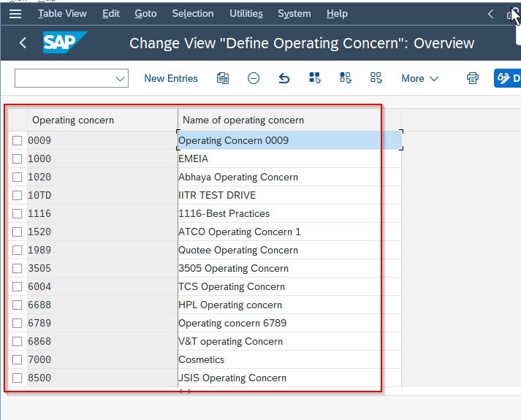Click the Quotee Operating Concern field
521x420 pixels.
click(289, 250)
